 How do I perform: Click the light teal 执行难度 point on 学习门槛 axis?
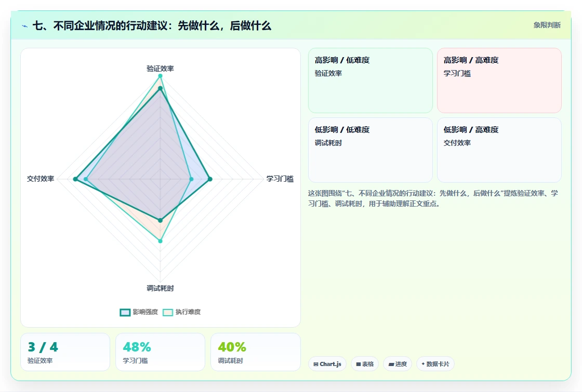click(192, 179)
